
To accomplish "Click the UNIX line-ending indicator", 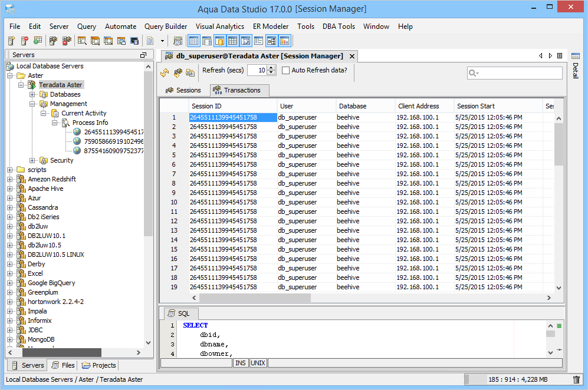I will coord(258,363).
